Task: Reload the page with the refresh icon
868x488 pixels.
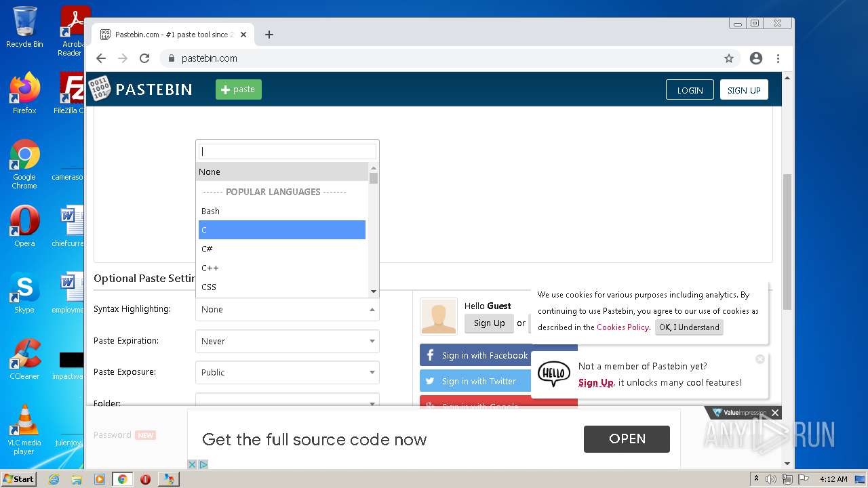Action: pyautogui.click(x=144, y=58)
